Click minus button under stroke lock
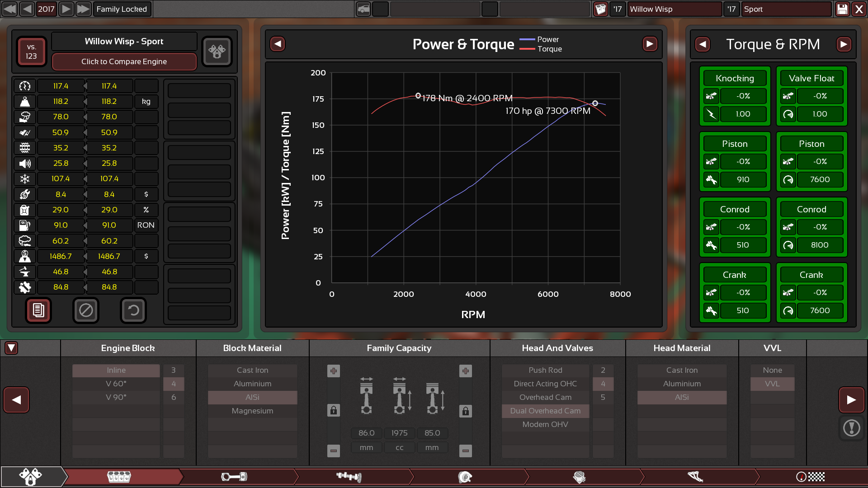The height and width of the screenshot is (488, 868). [466, 450]
